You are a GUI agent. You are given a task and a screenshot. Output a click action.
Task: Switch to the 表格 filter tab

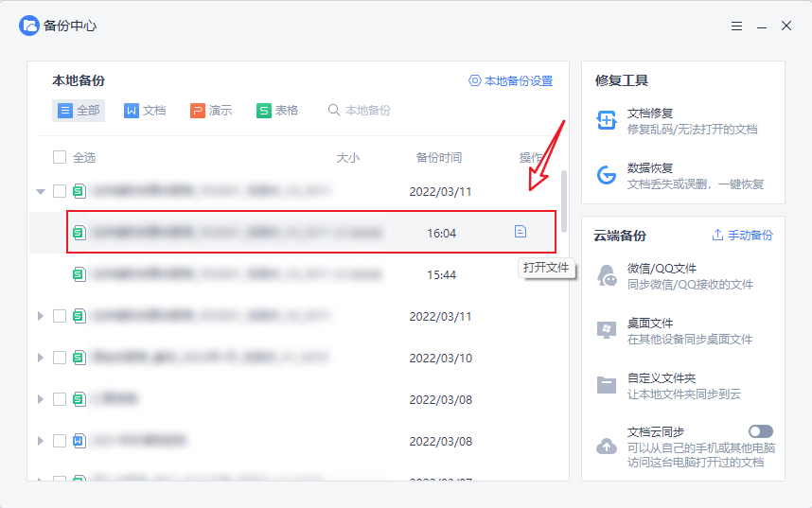click(x=277, y=111)
